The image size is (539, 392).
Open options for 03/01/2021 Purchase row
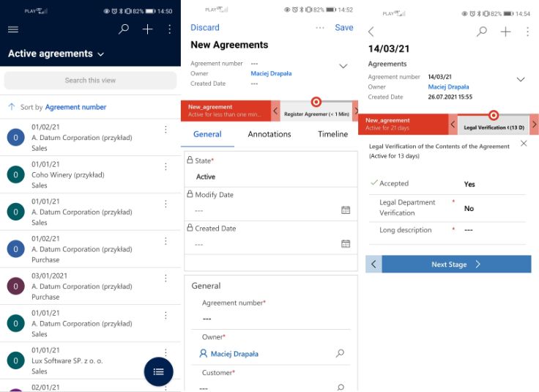166,278
